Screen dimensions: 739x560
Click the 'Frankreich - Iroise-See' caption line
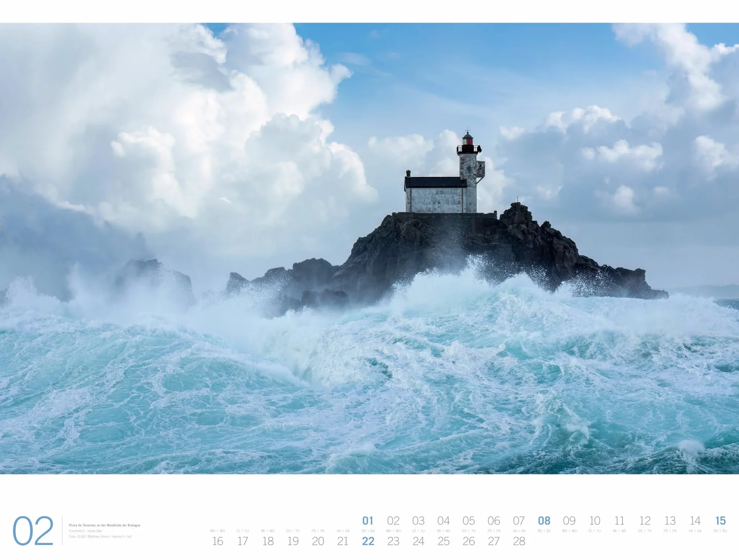coord(85,531)
